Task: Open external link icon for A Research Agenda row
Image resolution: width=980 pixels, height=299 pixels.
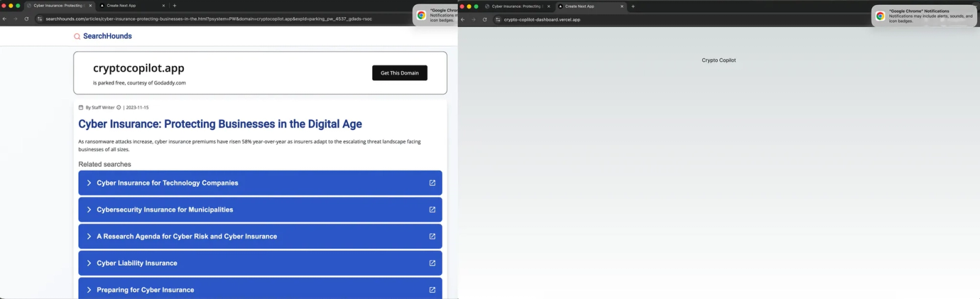Action: point(432,237)
